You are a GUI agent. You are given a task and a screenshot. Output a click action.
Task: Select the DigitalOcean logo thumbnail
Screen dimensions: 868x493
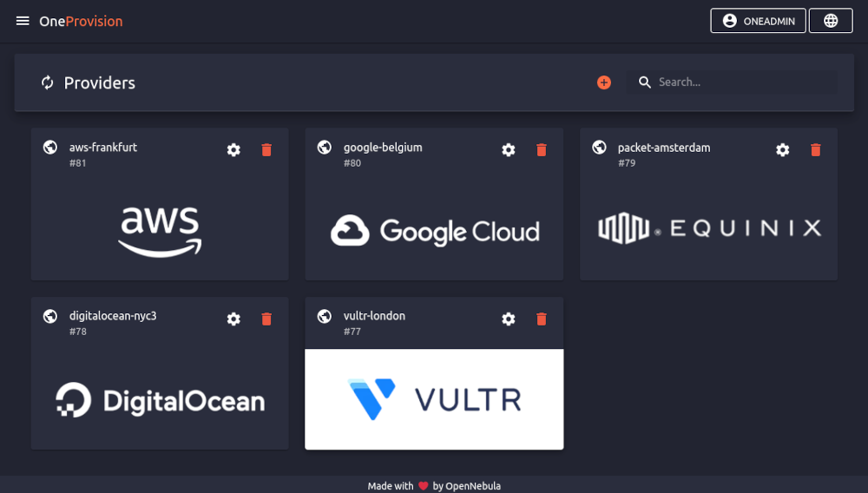tap(160, 399)
